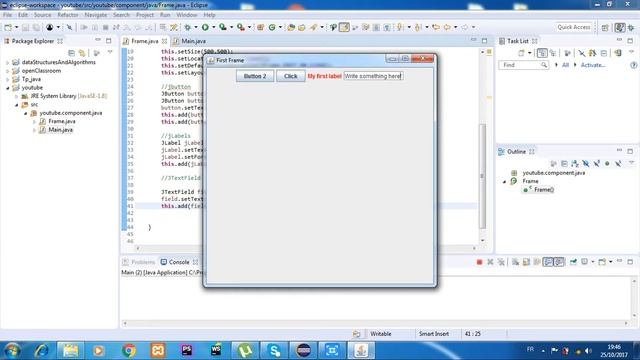Image resolution: width=640 pixels, height=360 pixels.
Task: Switch to the Debug perspective icon
Action: coord(631,27)
